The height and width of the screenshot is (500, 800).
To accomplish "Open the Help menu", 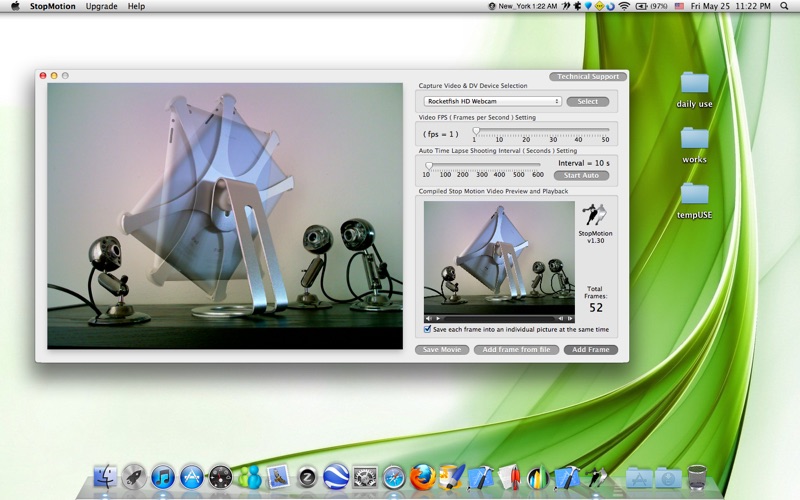I will (x=136, y=6).
